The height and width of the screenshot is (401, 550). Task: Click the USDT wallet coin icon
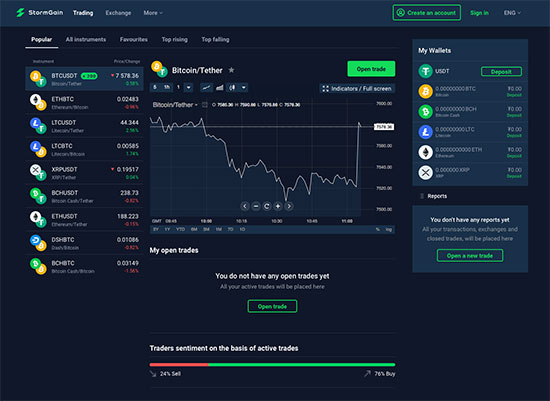coord(425,71)
